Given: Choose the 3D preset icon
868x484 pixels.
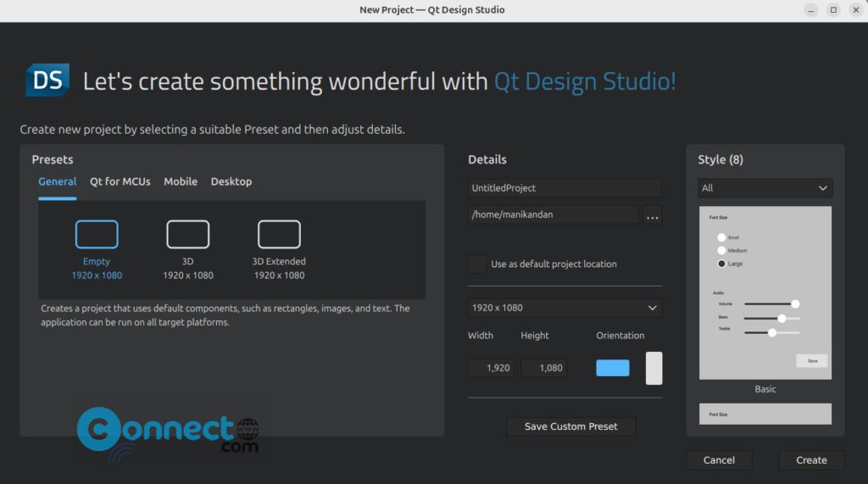Looking at the screenshot, I should tap(187, 234).
